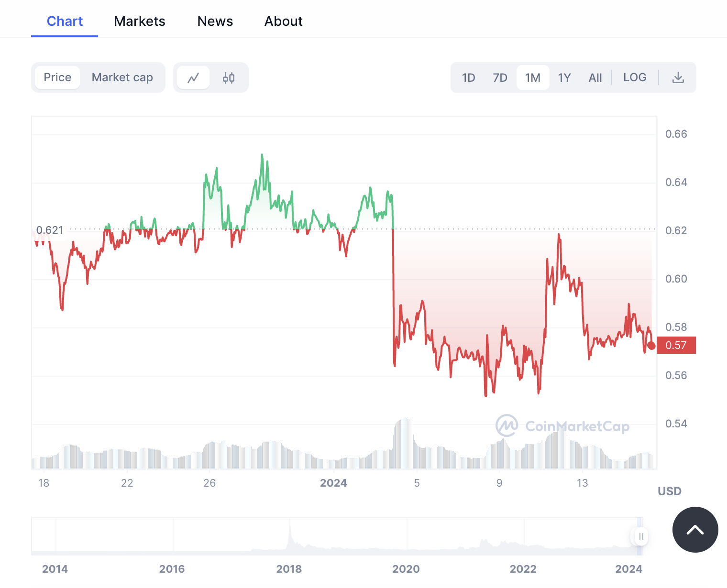Click date label 13 on axis
Viewport: 727px width, 588px height.
[582, 483]
